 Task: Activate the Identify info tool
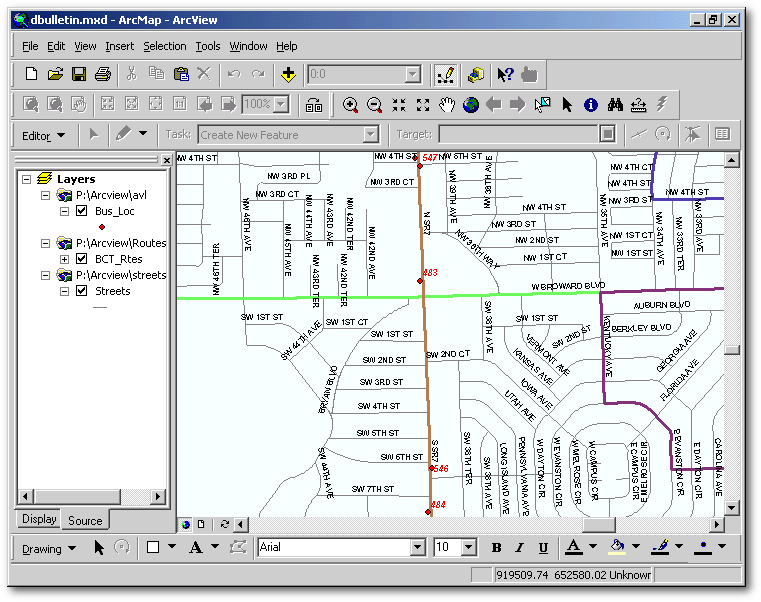click(591, 105)
